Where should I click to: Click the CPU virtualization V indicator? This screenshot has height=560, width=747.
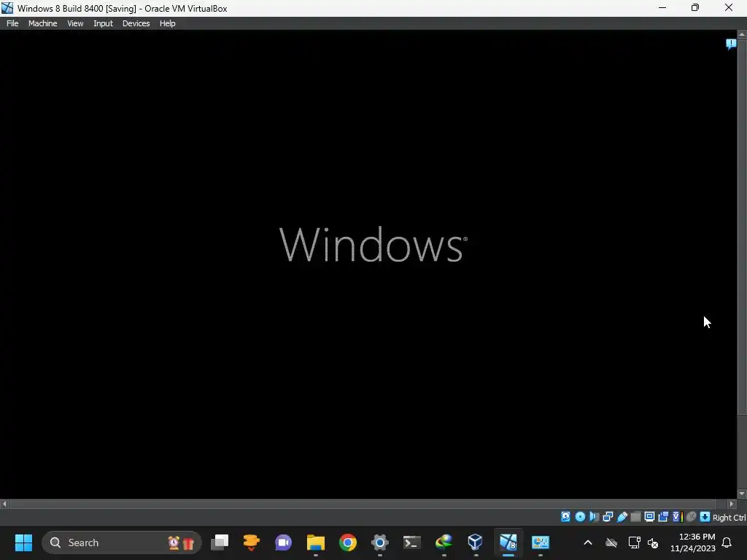tap(678, 517)
